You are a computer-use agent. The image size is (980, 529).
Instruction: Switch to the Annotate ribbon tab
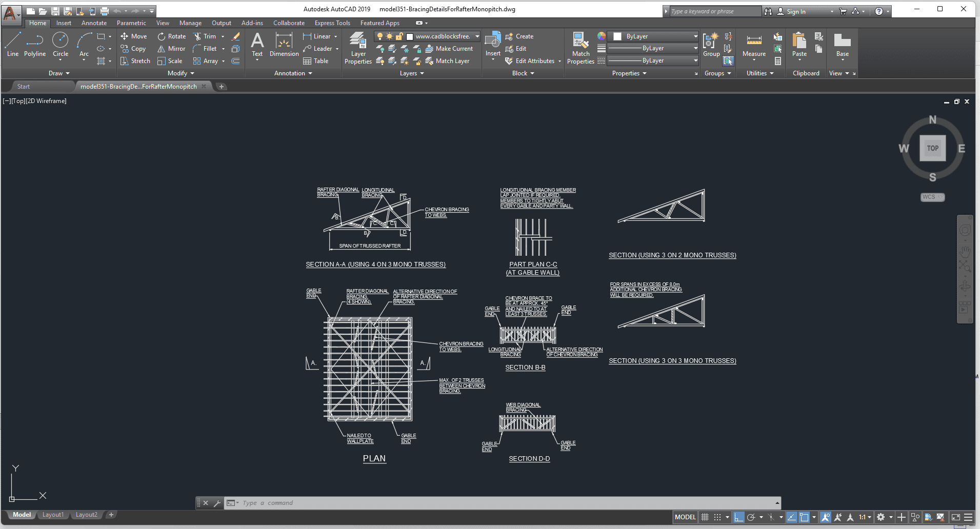tap(94, 23)
